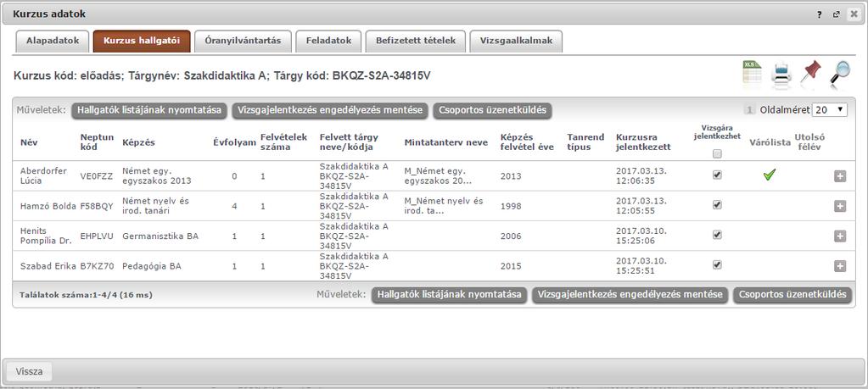Click Neptun code VE0FZZ

(x=97, y=176)
